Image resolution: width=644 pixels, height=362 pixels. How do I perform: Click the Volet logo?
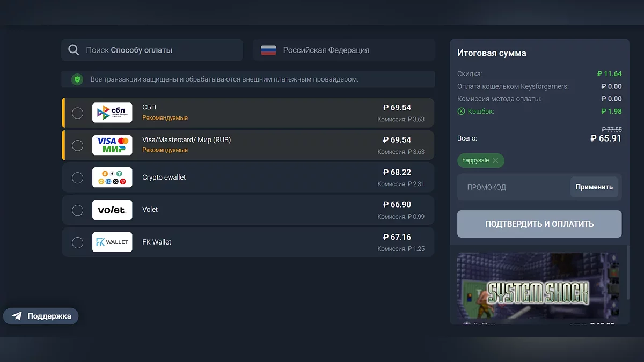coord(112,210)
